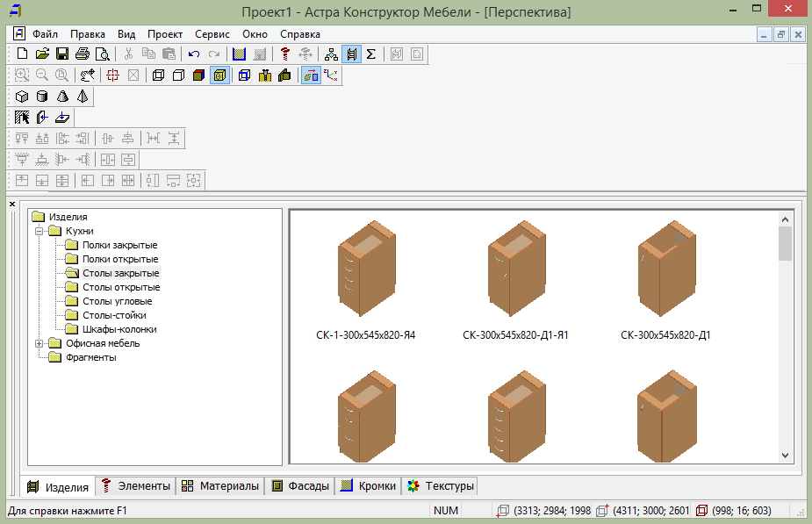Viewport: 812px width, 524px height.
Task: Save the project with the floppy disk icon
Action: pos(62,54)
